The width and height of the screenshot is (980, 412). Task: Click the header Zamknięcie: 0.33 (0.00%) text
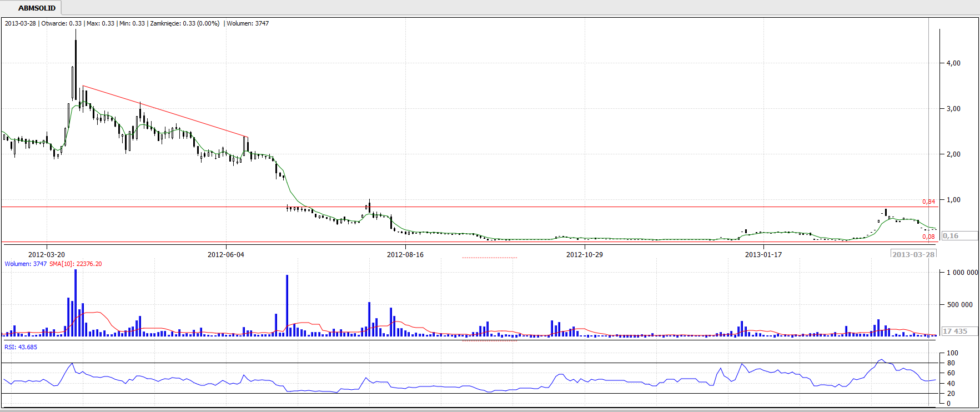185,23
